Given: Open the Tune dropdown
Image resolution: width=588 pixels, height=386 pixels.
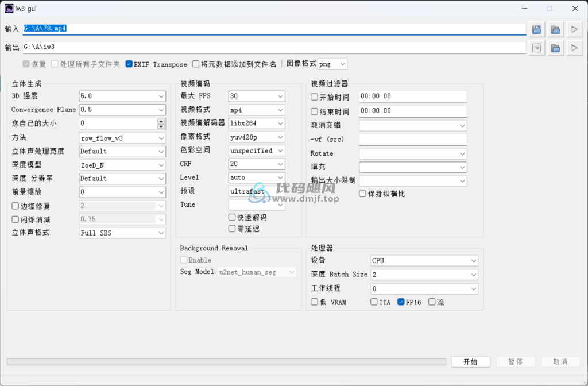Looking at the screenshot, I should click(x=257, y=205).
